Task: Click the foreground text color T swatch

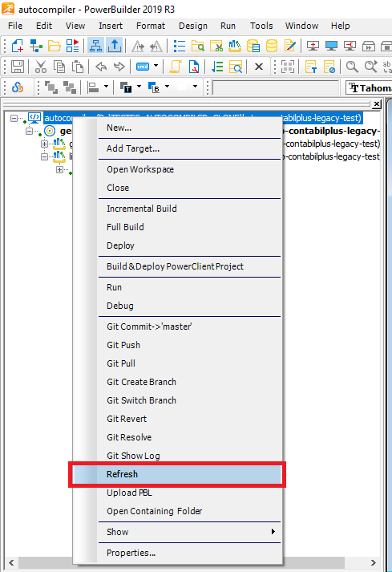Action: (126, 87)
